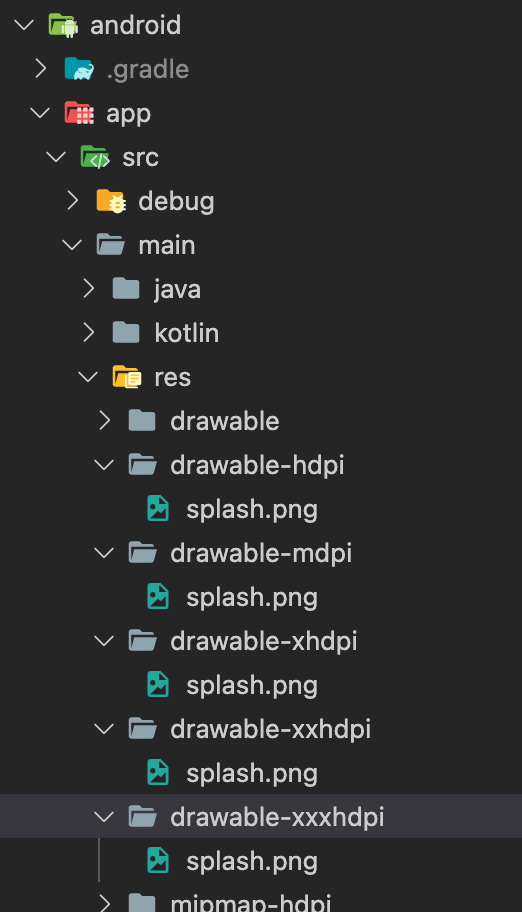Collapse the drawable-mdpi folder chevron
This screenshot has height=912, width=522.
tap(104, 553)
